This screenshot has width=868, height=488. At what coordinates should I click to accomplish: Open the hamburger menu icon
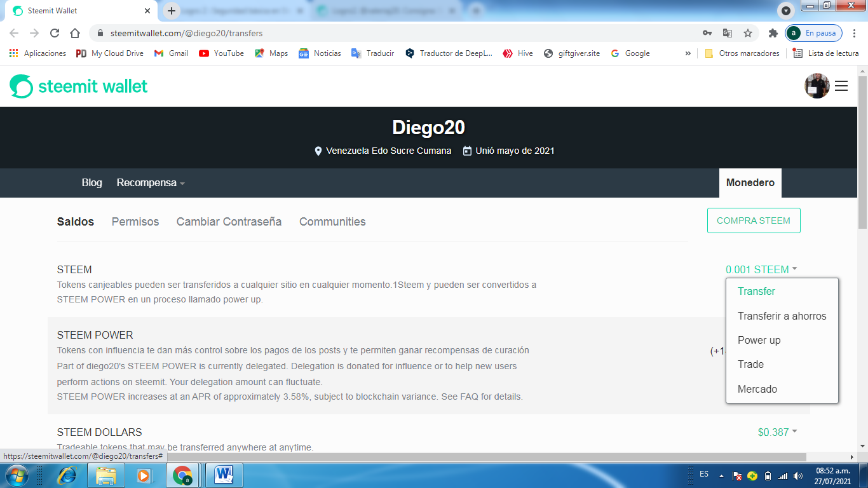(841, 86)
